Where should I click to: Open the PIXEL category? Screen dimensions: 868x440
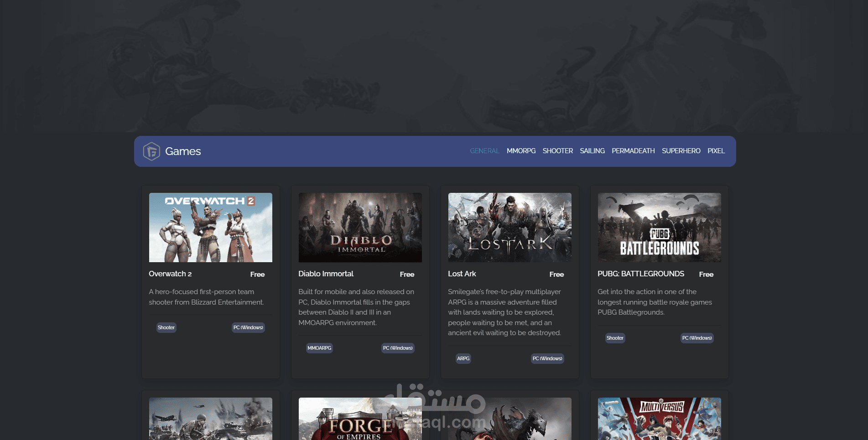tap(716, 151)
